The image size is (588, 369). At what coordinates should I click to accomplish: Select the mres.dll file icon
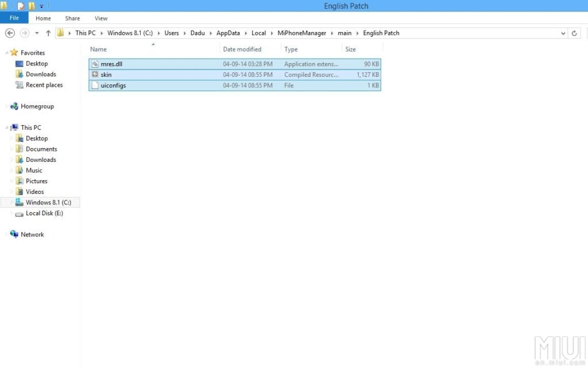pyautogui.click(x=95, y=64)
